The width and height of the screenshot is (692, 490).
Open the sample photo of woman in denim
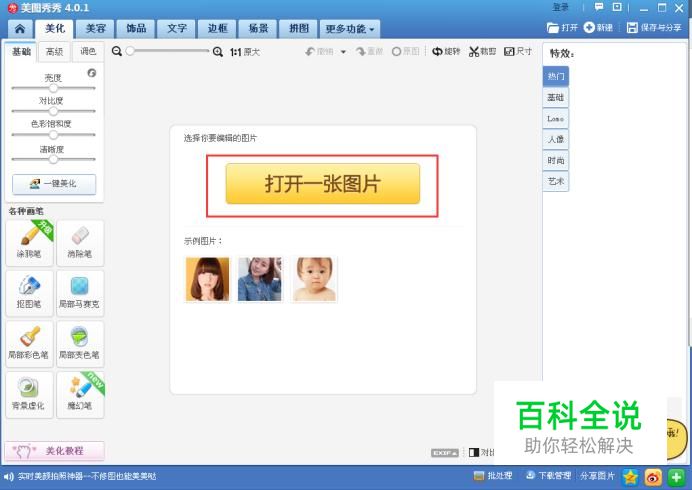coord(260,279)
